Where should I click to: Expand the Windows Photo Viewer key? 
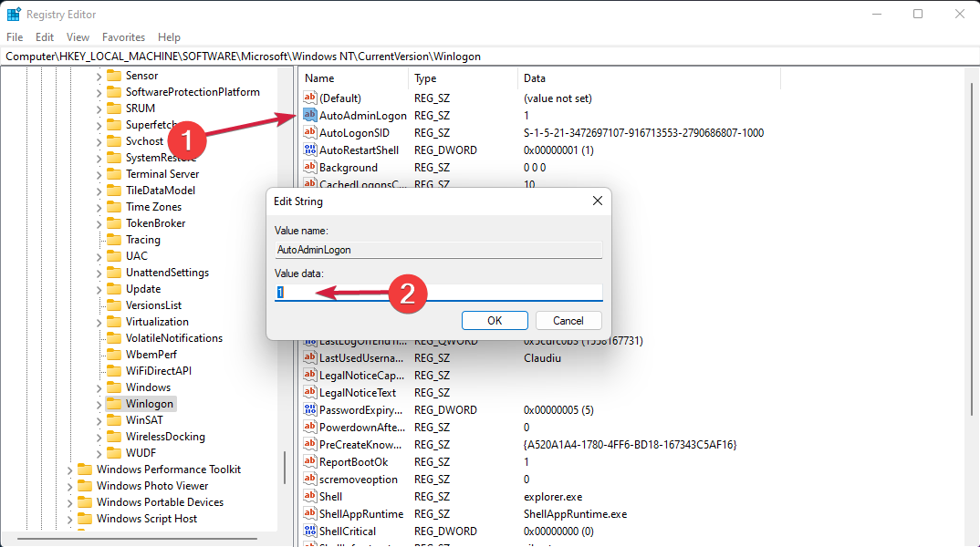[x=70, y=486]
